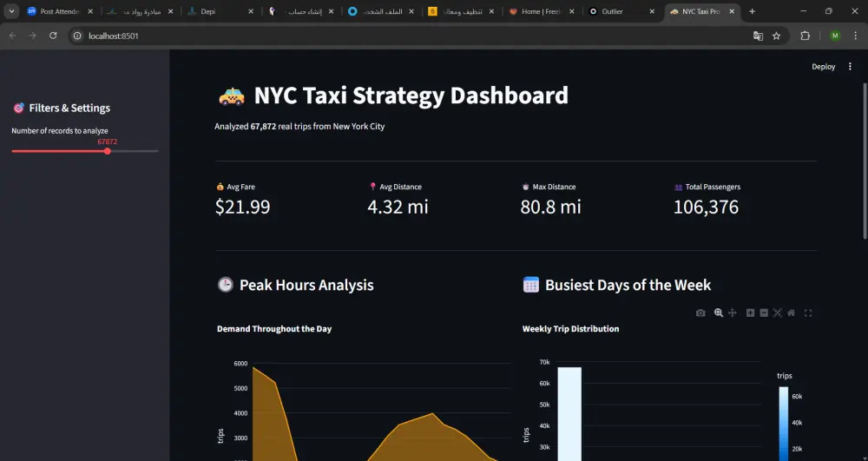868x461 pixels.
Task: Click the Total Passengers value 106,376
Action: [706, 207]
